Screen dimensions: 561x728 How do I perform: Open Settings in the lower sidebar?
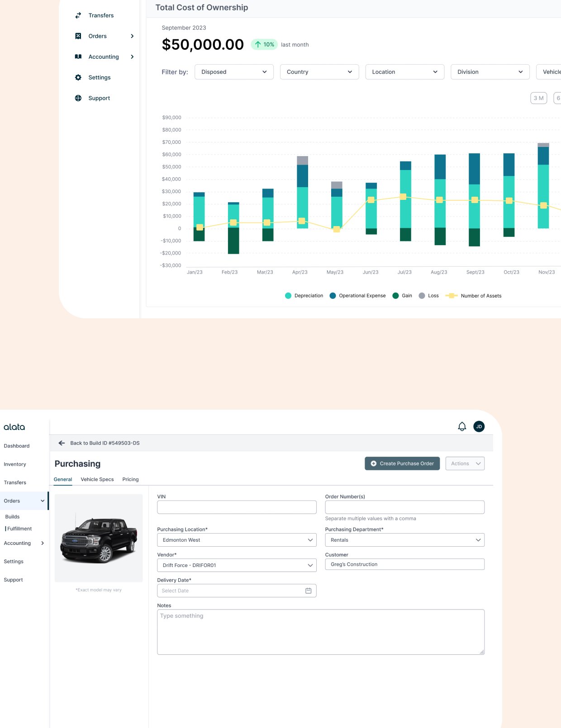pos(14,562)
